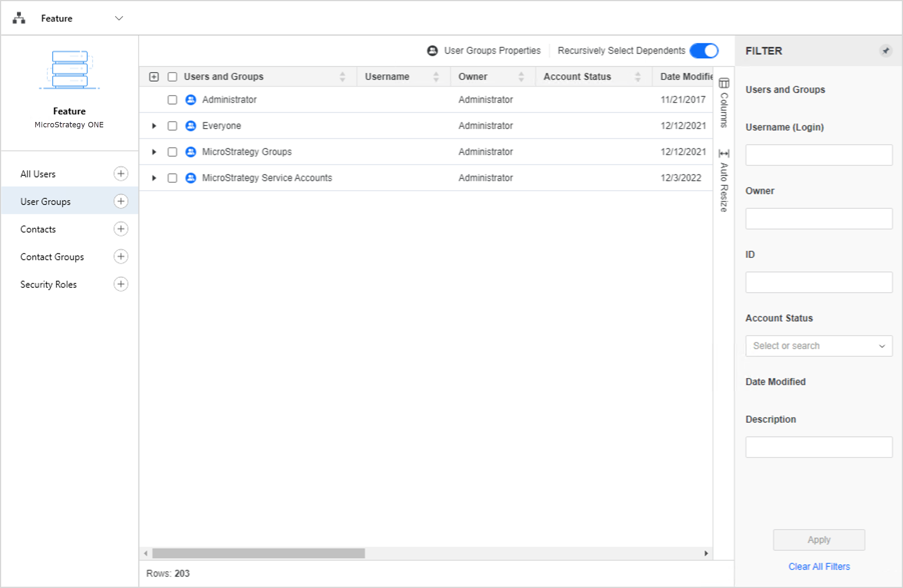Click the Username (Login) filter field
This screenshot has height=588, width=903.
[x=819, y=155]
